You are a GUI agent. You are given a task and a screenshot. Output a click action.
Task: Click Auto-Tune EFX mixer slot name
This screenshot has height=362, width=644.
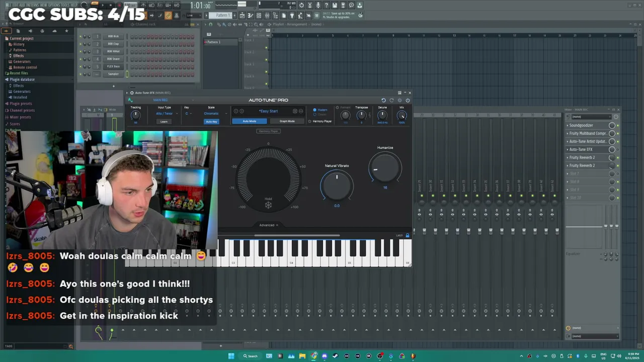coord(581,149)
